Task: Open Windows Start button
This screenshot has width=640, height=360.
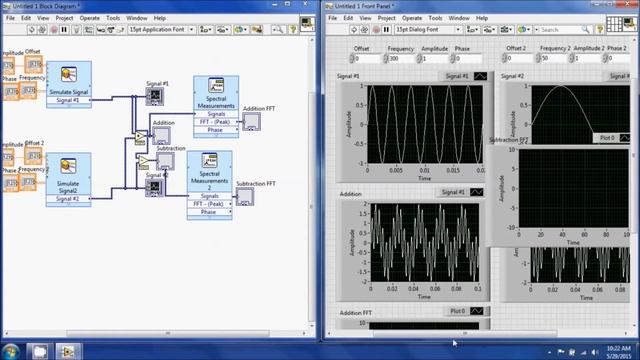Action: point(10,351)
